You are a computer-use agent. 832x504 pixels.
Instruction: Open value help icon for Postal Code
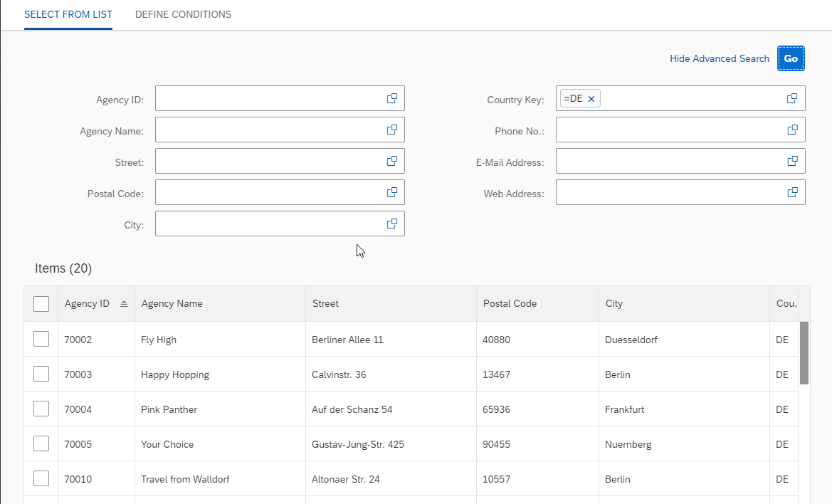click(x=392, y=192)
